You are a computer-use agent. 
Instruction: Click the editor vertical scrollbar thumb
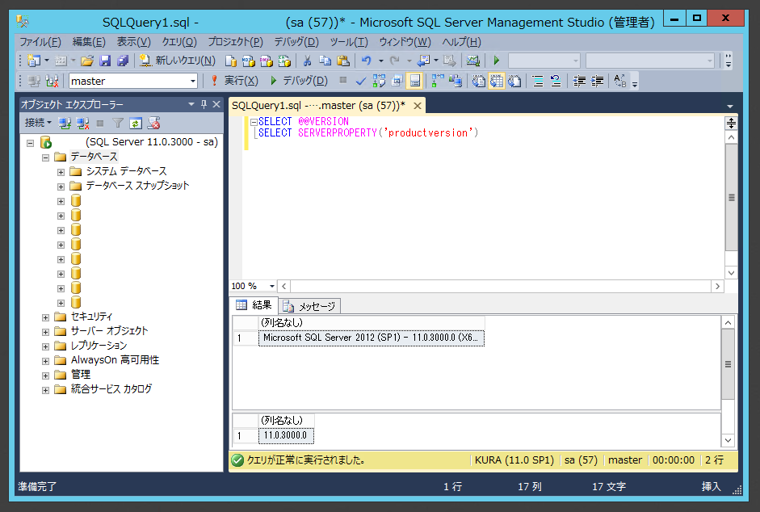click(731, 197)
